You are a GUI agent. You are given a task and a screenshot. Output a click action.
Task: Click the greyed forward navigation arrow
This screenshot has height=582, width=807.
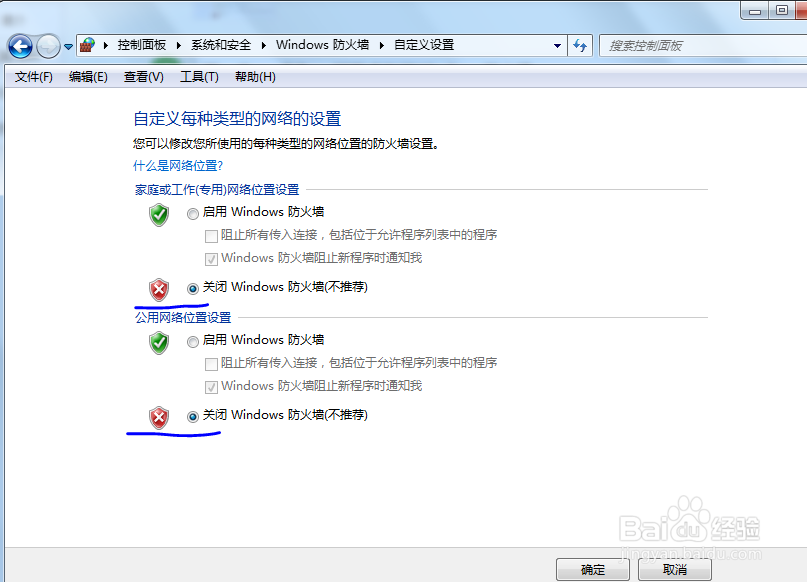(x=48, y=47)
